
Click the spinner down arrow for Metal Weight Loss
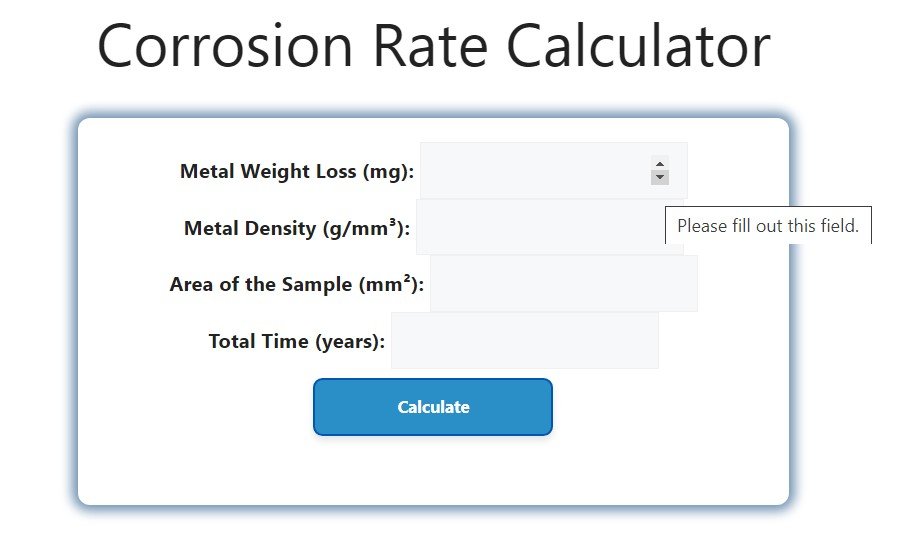[x=659, y=178]
